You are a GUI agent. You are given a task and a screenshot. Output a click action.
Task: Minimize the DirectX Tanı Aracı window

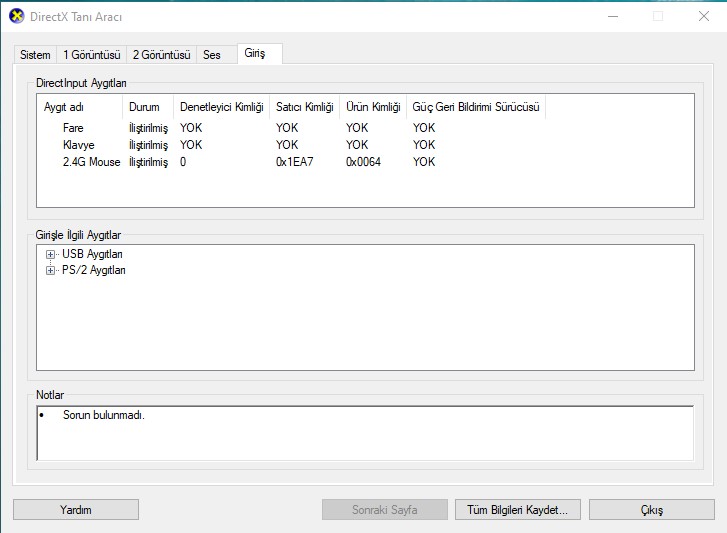[613, 16]
